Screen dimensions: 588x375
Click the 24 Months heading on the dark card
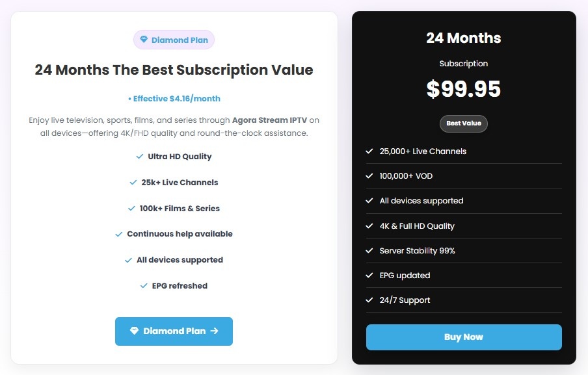(463, 38)
